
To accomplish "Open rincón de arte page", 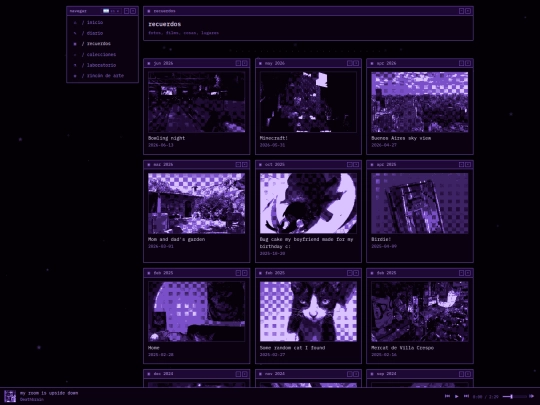I will click(102, 76).
